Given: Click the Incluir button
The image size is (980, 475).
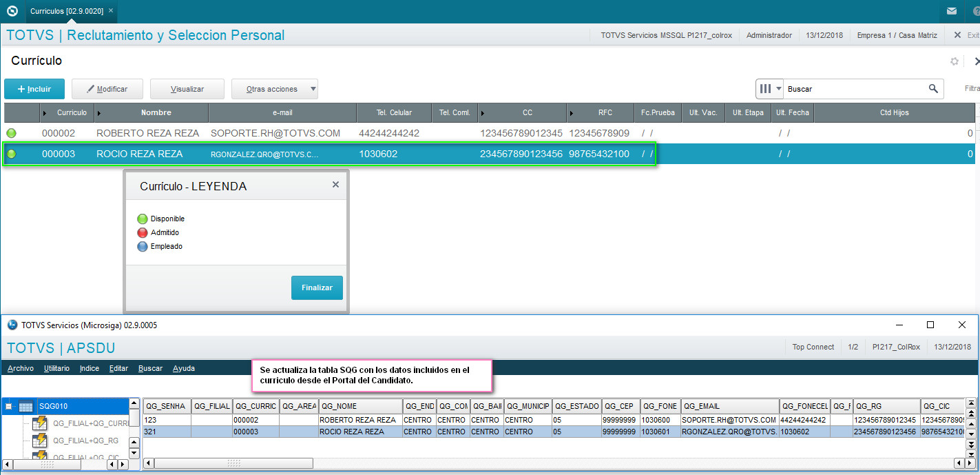Looking at the screenshot, I should (34, 89).
